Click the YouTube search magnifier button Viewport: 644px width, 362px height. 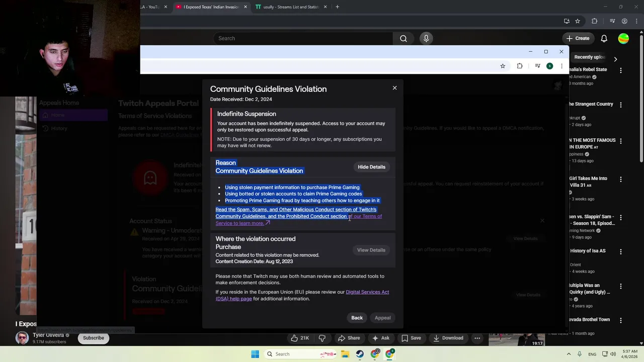click(x=404, y=38)
